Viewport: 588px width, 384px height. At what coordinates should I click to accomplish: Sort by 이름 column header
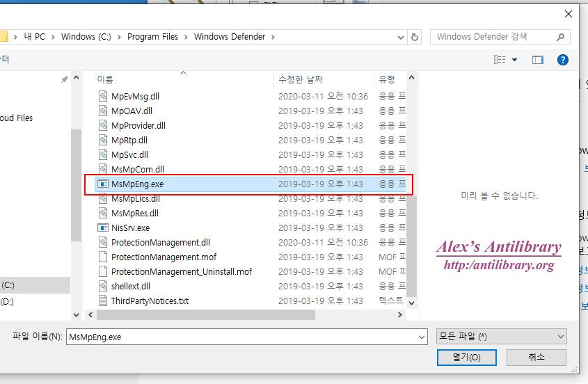tap(105, 79)
